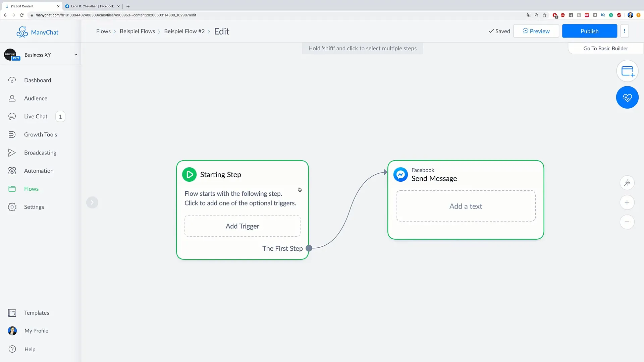Click the Publish button
644x362 pixels.
(x=590, y=31)
